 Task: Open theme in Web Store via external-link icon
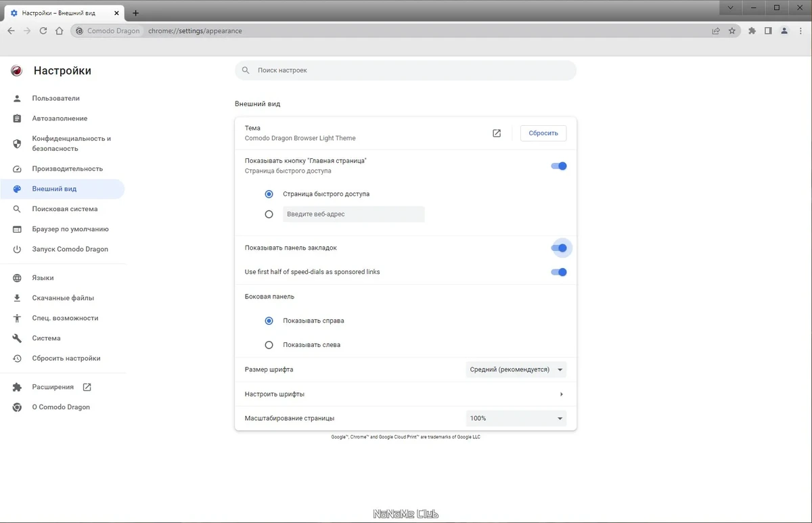point(497,133)
